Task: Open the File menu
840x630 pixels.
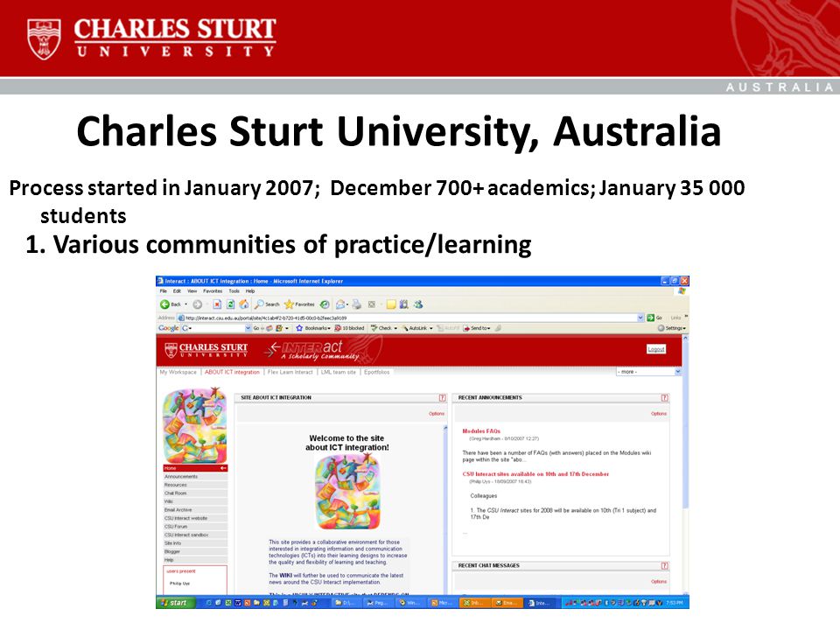Action: (x=164, y=290)
